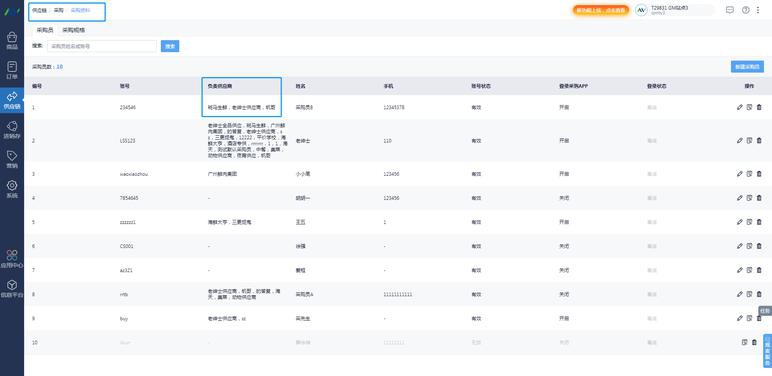Edit purchaser row CS001
772x376 pixels.
(x=740, y=246)
